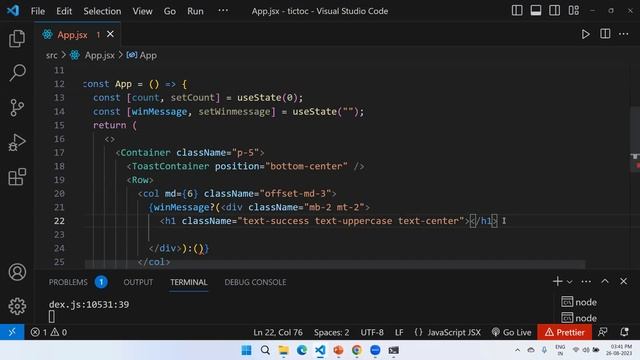Start Go Live server
Viewport: 640px width, 360px height.
511,332
